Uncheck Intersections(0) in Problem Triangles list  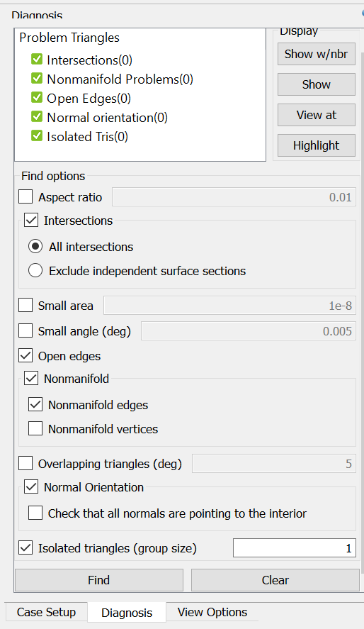click(37, 60)
